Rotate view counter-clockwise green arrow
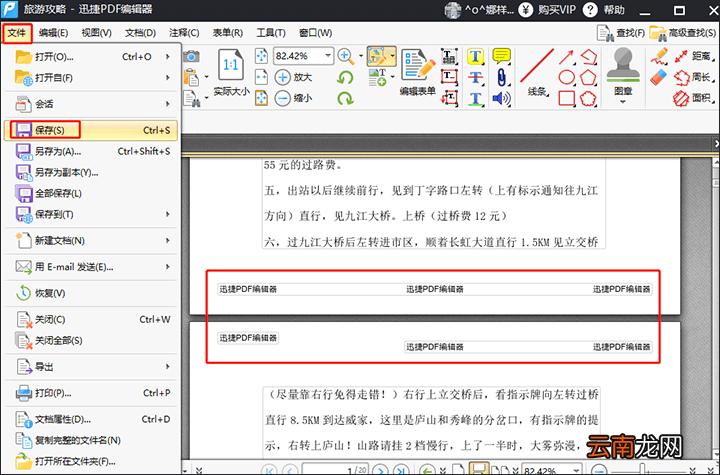 coord(345,77)
